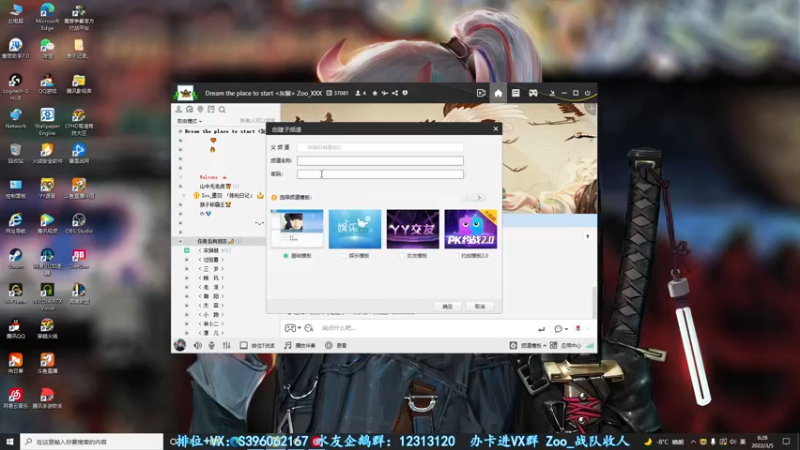
Task: Click the headset icon above channel tree
Action: (x=189, y=109)
